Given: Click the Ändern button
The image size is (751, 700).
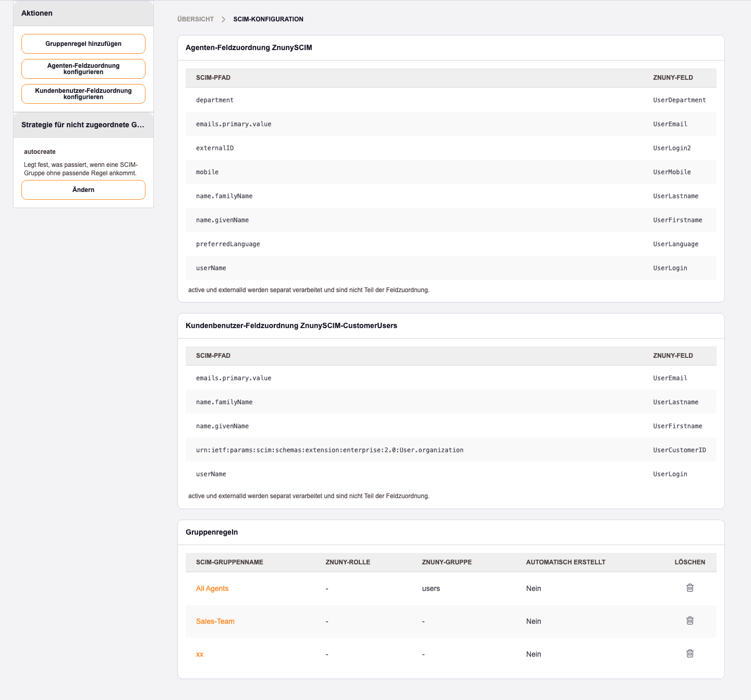Looking at the screenshot, I should (83, 190).
